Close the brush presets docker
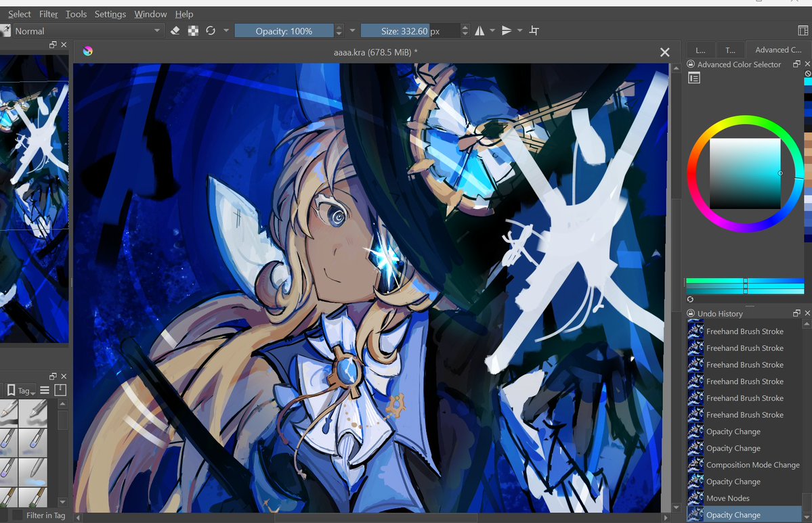812x523 pixels. [64, 376]
